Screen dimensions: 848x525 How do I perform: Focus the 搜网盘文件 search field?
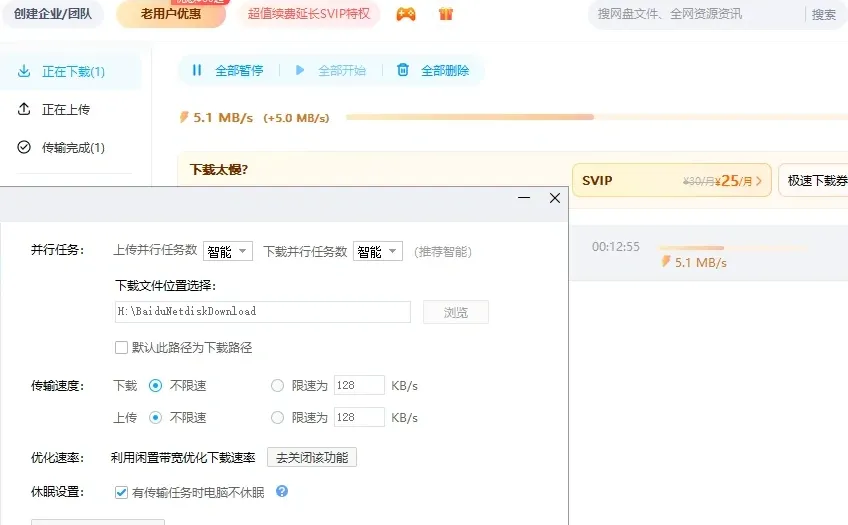tap(697, 14)
